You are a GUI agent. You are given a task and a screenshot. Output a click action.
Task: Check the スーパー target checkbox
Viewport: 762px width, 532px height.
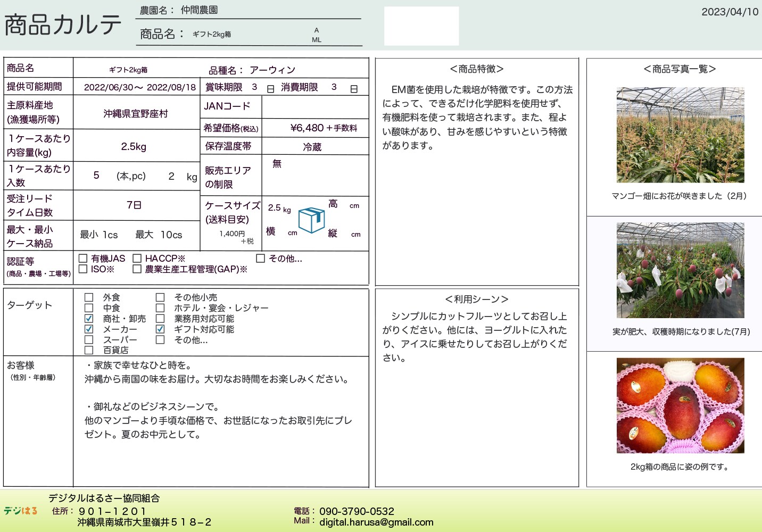point(89,339)
